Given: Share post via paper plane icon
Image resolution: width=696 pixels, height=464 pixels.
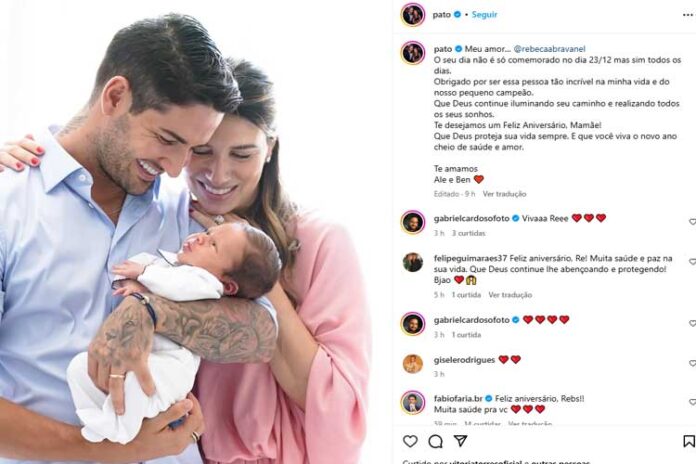Looking at the screenshot, I should (x=461, y=440).
